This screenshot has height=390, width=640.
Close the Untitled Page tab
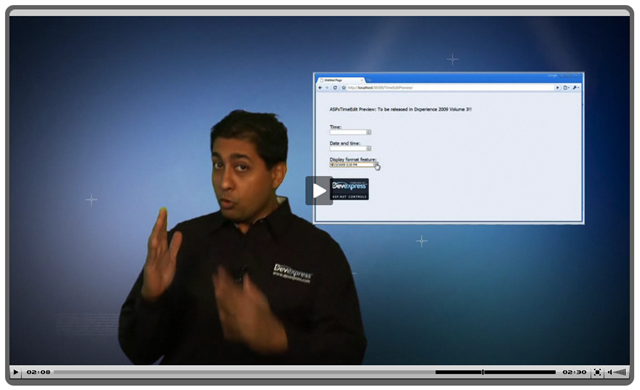tap(361, 80)
